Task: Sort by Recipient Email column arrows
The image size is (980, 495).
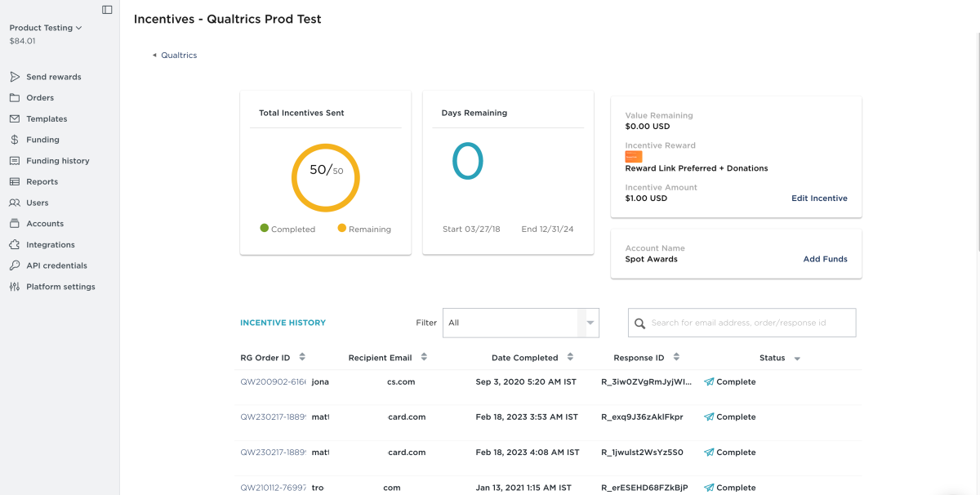Action: coord(424,357)
